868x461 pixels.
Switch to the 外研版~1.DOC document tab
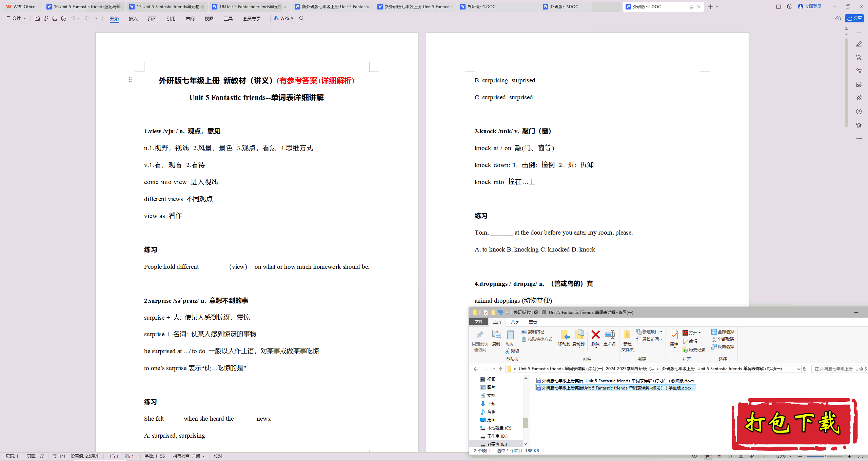coord(498,6)
